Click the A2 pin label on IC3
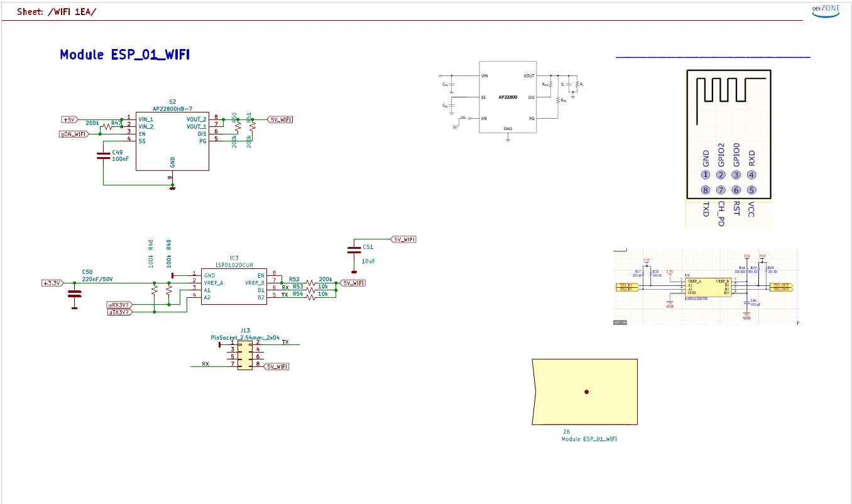The image size is (852, 504). [x=207, y=298]
